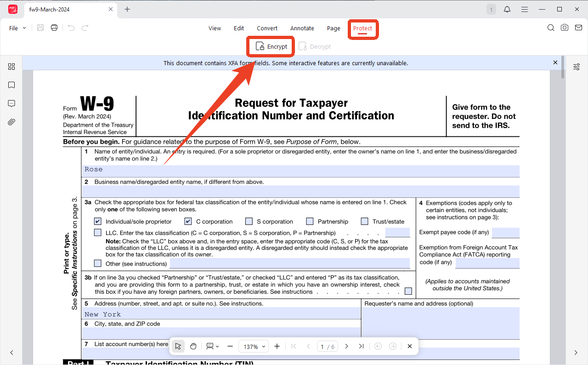The image size is (588, 365).
Task: Click the Business name field on line 2
Action: pyautogui.click(x=301, y=191)
